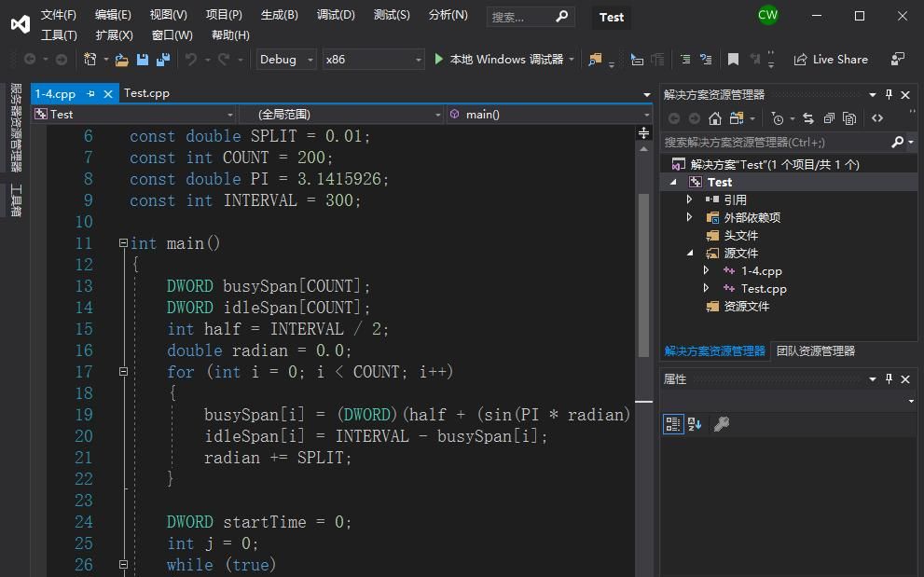Screen dimensions: 924x577
Task: Collapse the for loop code block
Action: point(123,371)
